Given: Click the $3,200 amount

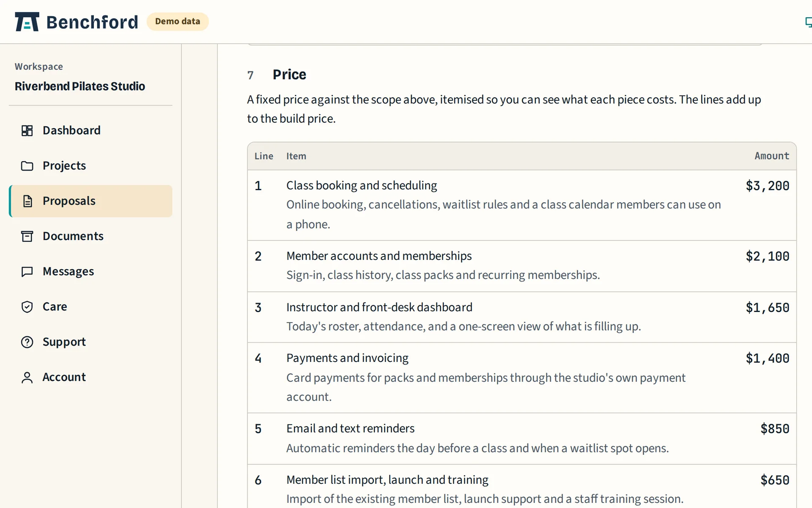Looking at the screenshot, I should [x=767, y=186].
